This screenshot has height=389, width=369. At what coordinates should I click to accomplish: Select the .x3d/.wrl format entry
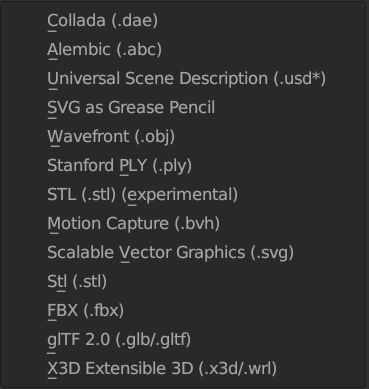(x=183, y=369)
